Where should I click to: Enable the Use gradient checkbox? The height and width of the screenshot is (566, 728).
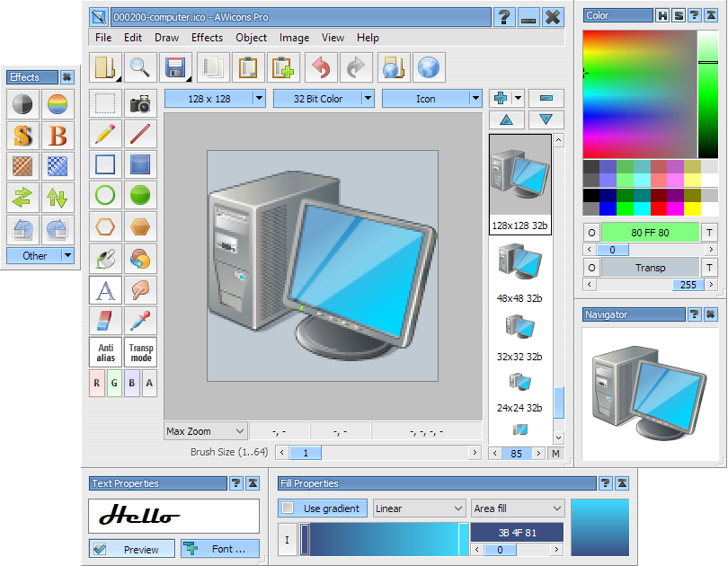(288, 509)
